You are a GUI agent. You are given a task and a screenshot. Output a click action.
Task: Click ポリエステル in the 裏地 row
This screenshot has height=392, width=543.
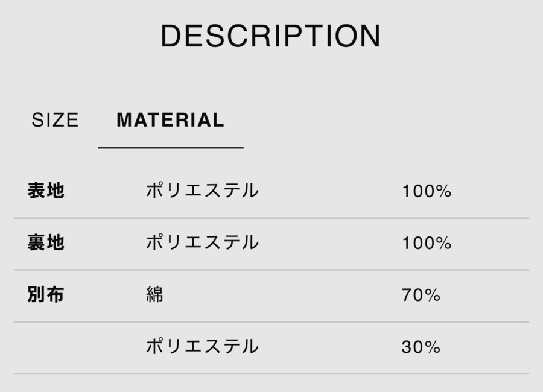pos(202,243)
